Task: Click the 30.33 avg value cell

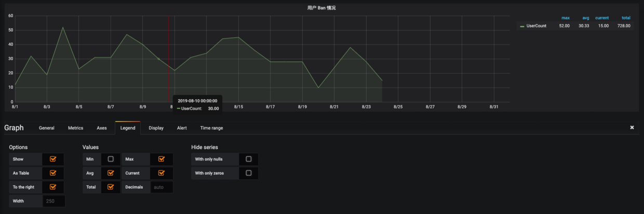Action: [x=584, y=26]
